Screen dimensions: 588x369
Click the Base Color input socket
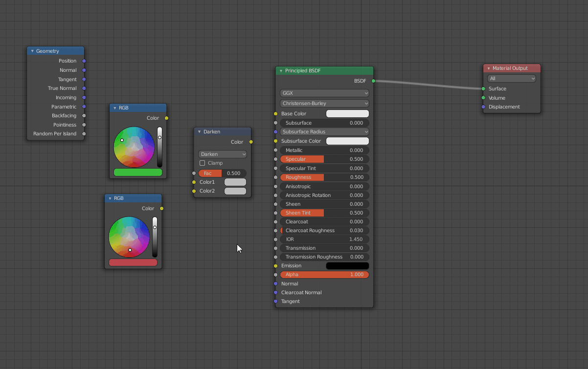275,113
